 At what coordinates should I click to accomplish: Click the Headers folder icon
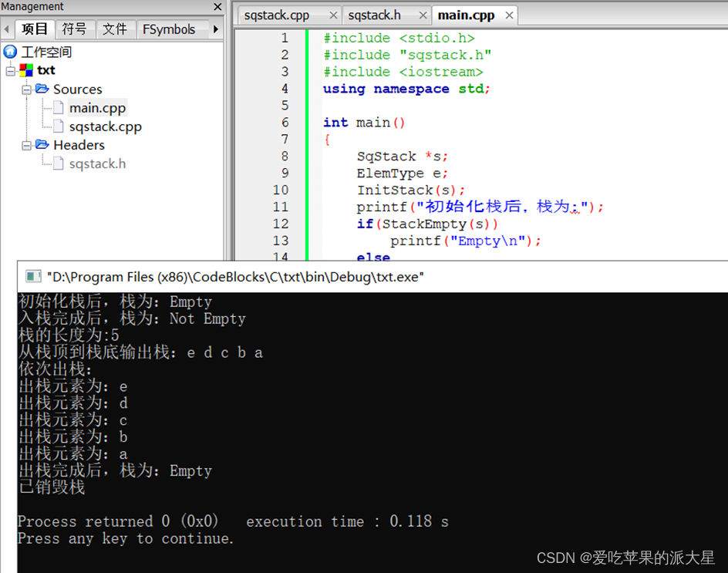pos(42,144)
